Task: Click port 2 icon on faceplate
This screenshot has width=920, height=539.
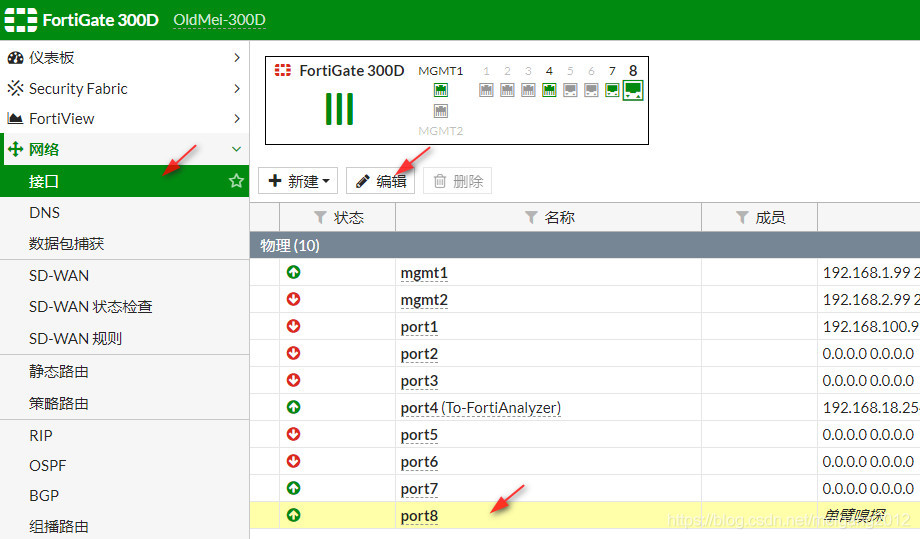Action: (507, 90)
